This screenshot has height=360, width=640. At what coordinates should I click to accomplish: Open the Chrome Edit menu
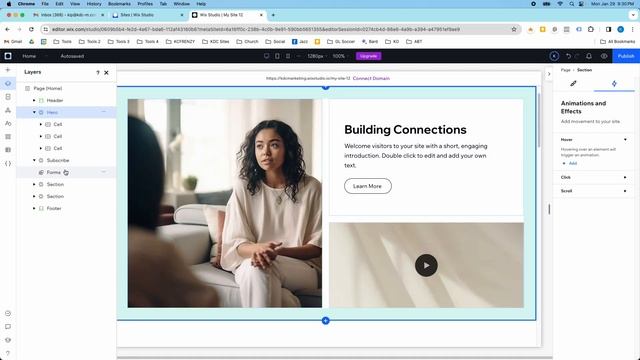click(x=60, y=4)
